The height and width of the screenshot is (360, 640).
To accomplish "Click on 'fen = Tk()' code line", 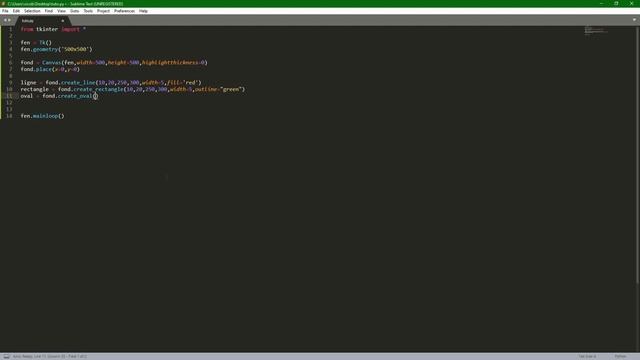I will tap(36, 42).
